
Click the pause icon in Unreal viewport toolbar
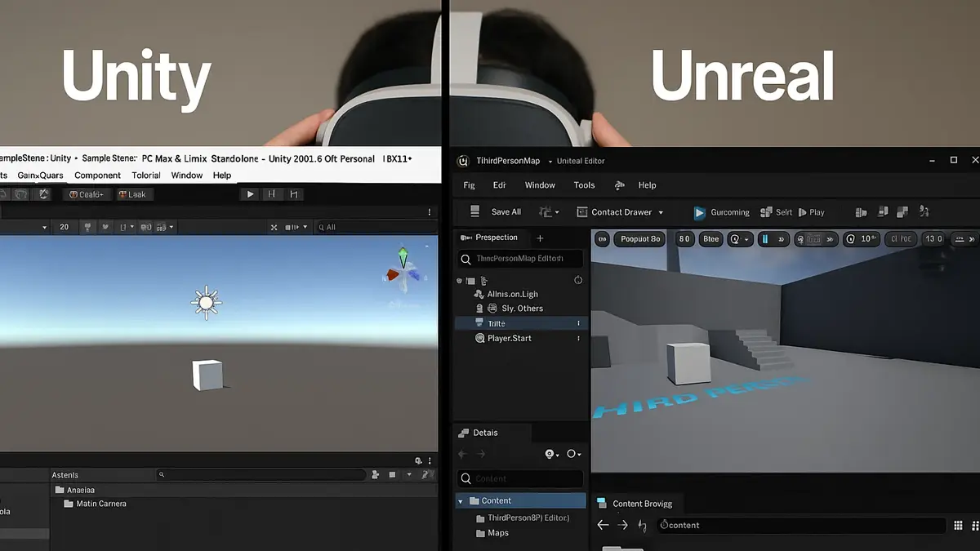(x=765, y=239)
